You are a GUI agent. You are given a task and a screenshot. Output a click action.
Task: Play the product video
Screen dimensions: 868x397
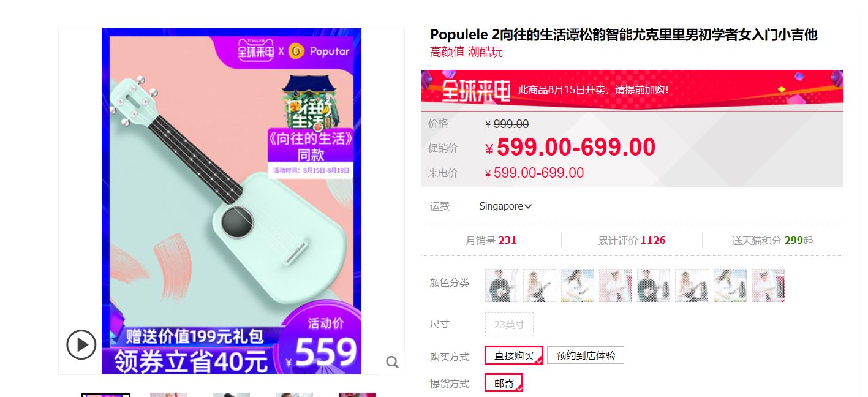click(81, 344)
